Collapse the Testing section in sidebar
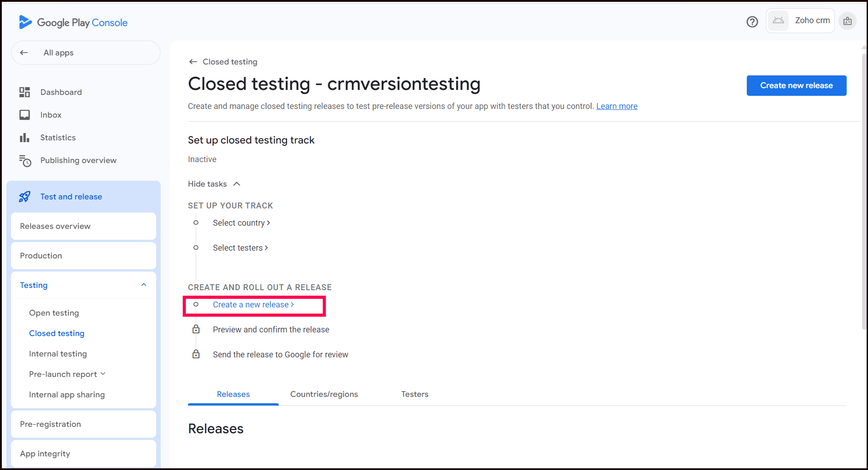This screenshot has height=470, width=868. [x=143, y=285]
